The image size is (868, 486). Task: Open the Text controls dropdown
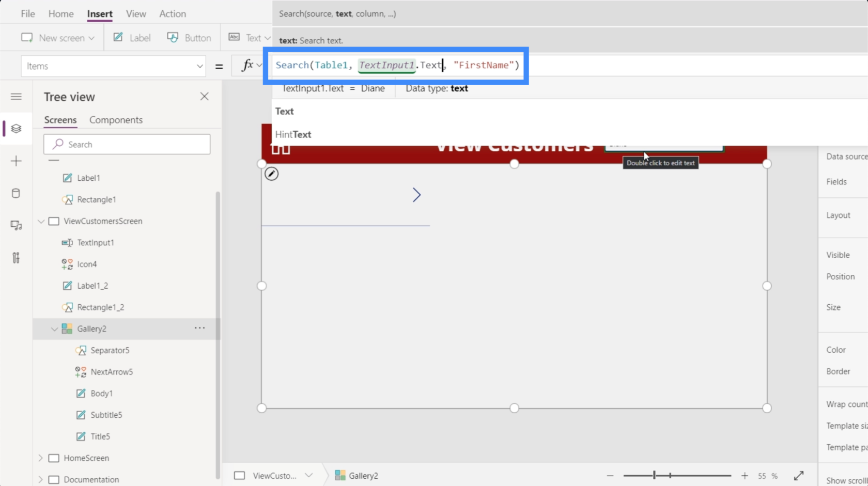[x=250, y=38]
